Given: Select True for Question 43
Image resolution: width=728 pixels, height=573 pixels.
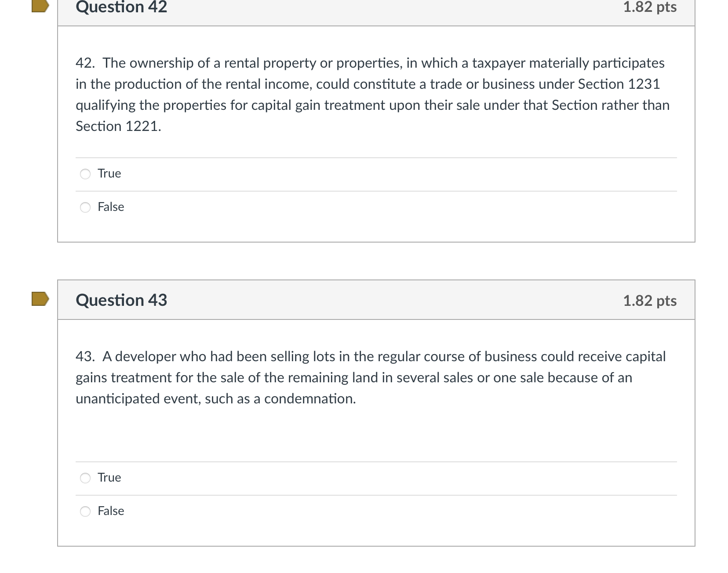Looking at the screenshot, I should 85,478.
